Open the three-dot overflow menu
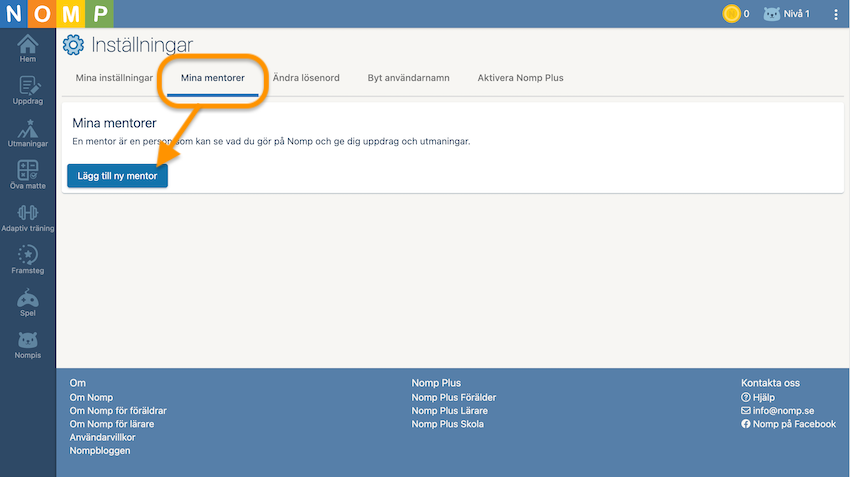Image resolution: width=850 pixels, height=477 pixels. pos(835,15)
